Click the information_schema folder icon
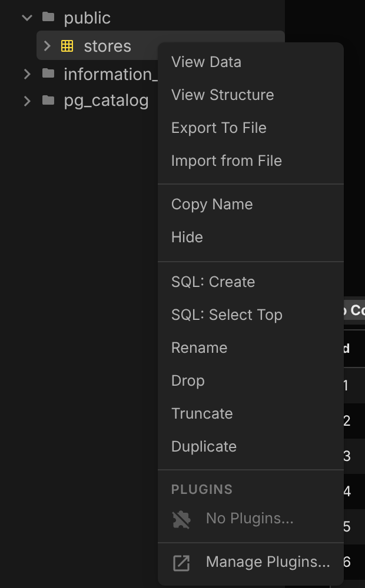 [48, 73]
